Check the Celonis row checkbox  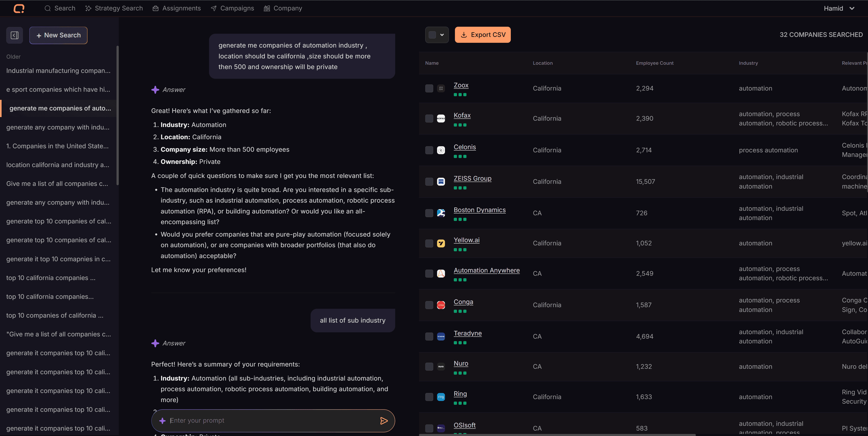(429, 150)
